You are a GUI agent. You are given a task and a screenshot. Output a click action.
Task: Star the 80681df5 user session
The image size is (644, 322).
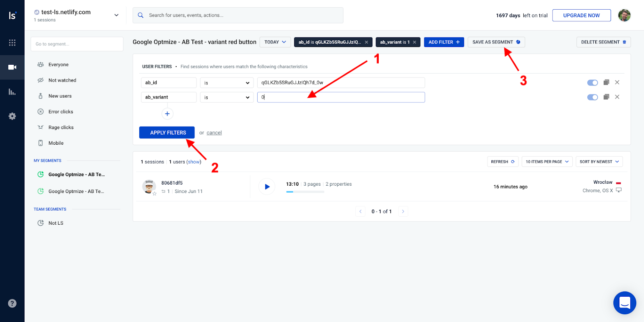pyautogui.click(x=155, y=194)
